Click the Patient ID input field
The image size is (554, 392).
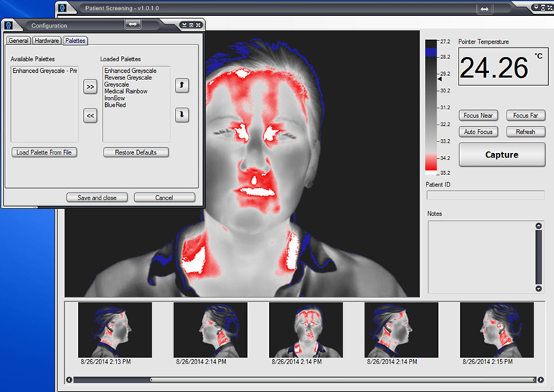click(x=485, y=195)
